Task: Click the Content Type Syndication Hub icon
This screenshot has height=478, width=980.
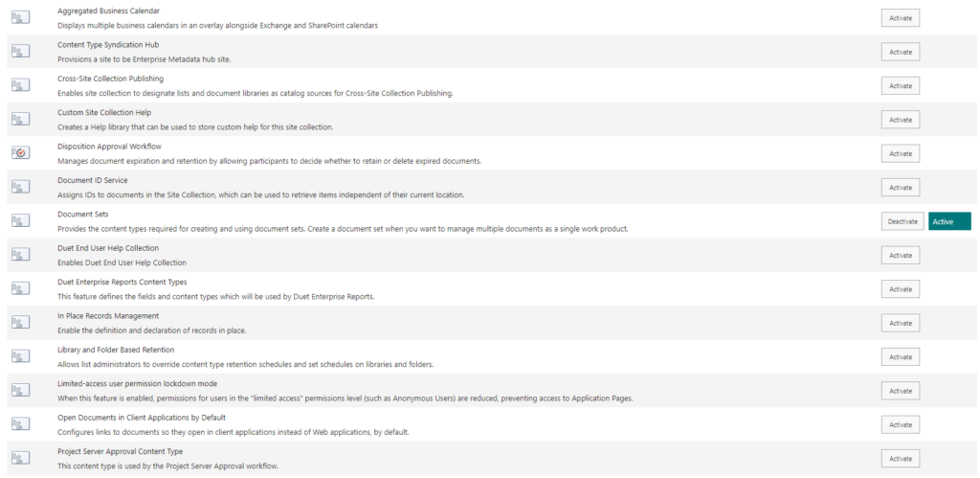Action: [21, 52]
